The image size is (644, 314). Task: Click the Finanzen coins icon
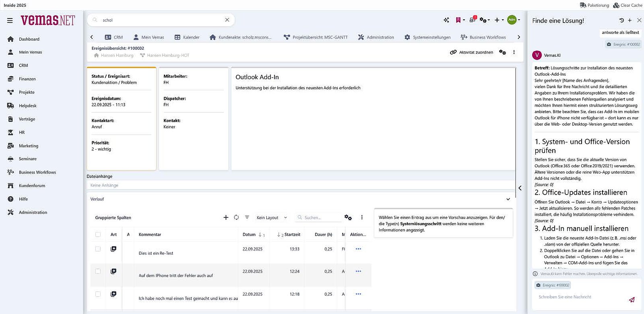[11, 79]
